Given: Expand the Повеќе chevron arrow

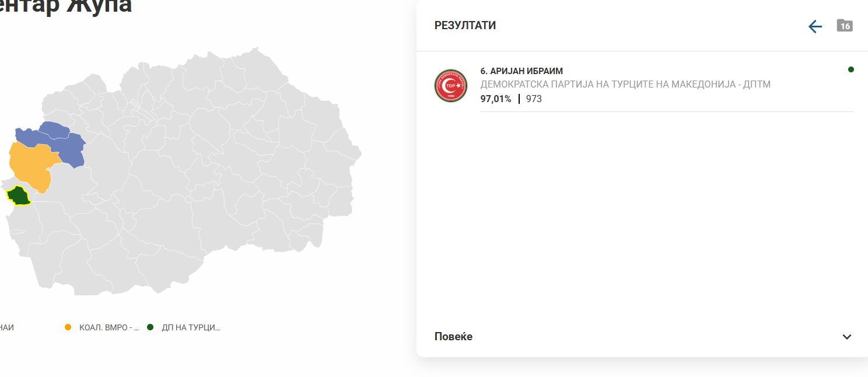Looking at the screenshot, I should pyautogui.click(x=847, y=337).
